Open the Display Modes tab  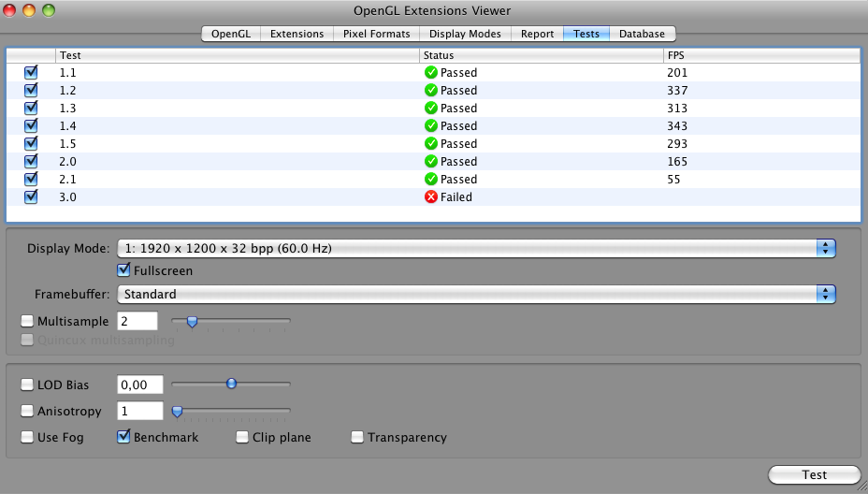[x=465, y=34]
